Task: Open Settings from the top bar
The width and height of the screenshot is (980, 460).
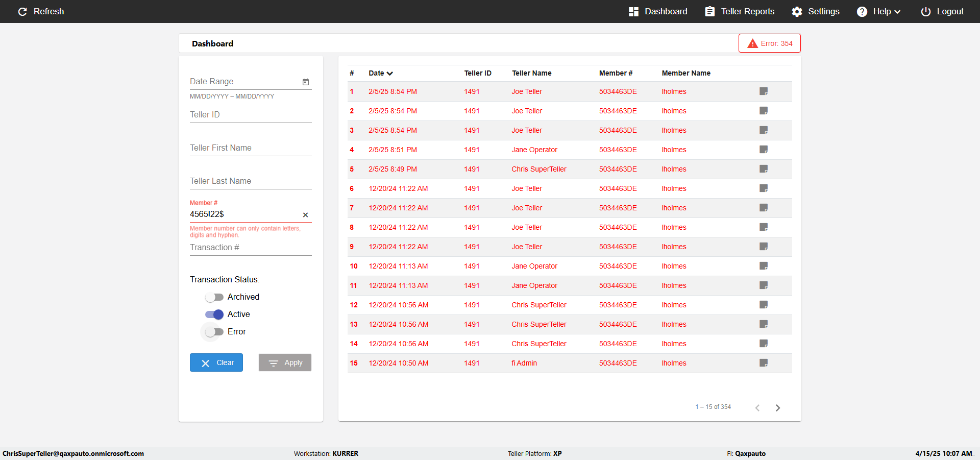Action: (816, 11)
